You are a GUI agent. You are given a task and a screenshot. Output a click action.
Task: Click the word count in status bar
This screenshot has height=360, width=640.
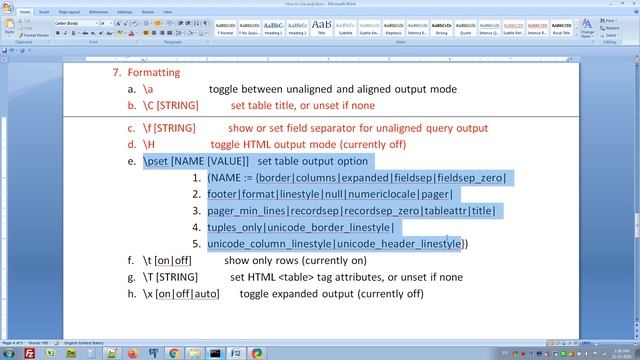[38, 343]
